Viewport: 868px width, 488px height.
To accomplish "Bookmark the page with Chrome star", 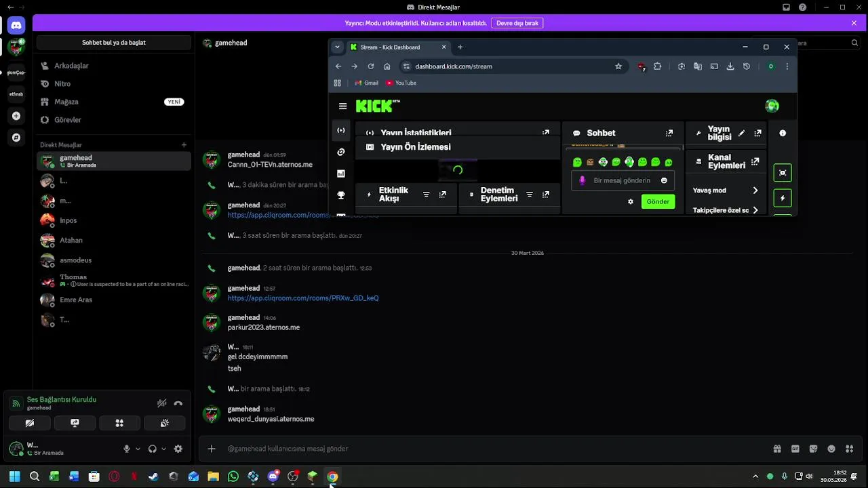I will pyautogui.click(x=618, y=66).
